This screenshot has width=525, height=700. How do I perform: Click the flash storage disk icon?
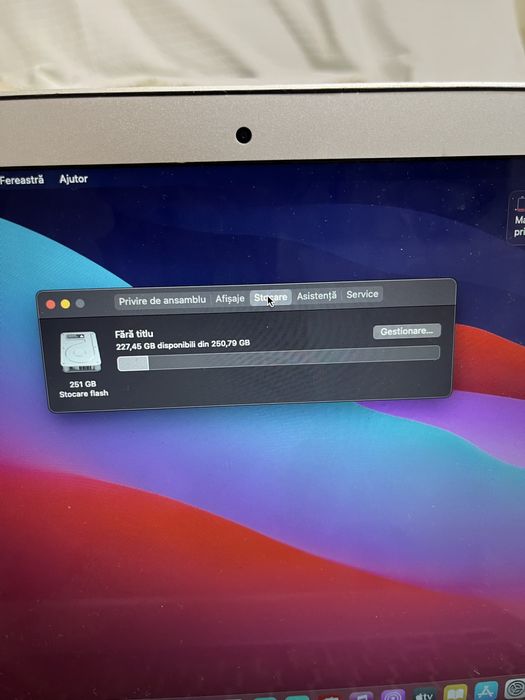coord(80,352)
